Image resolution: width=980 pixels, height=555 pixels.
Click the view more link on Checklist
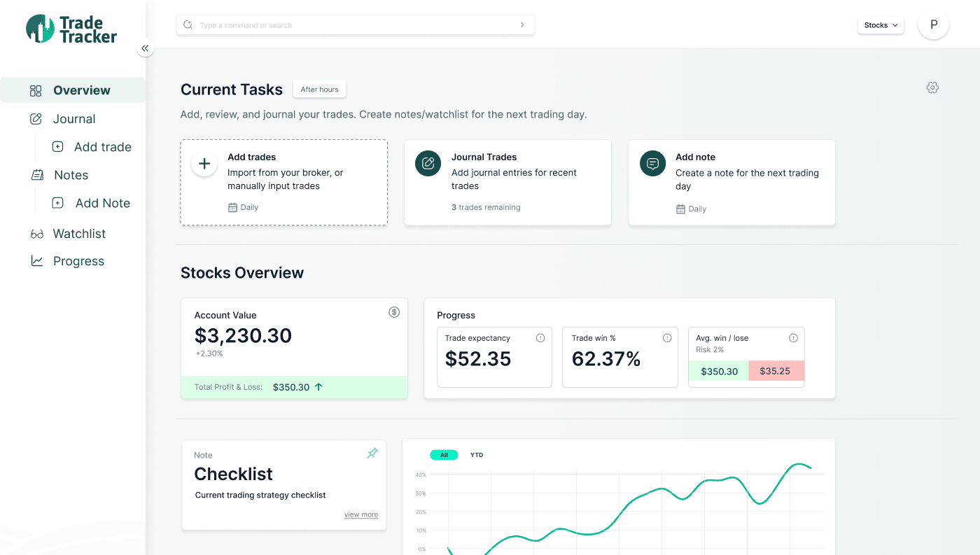coord(360,514)
